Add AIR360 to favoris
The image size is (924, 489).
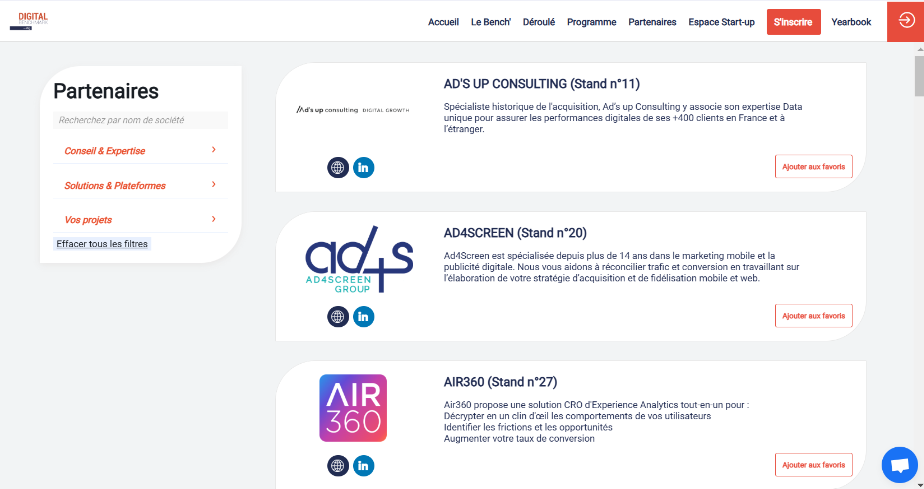point(813,465)
